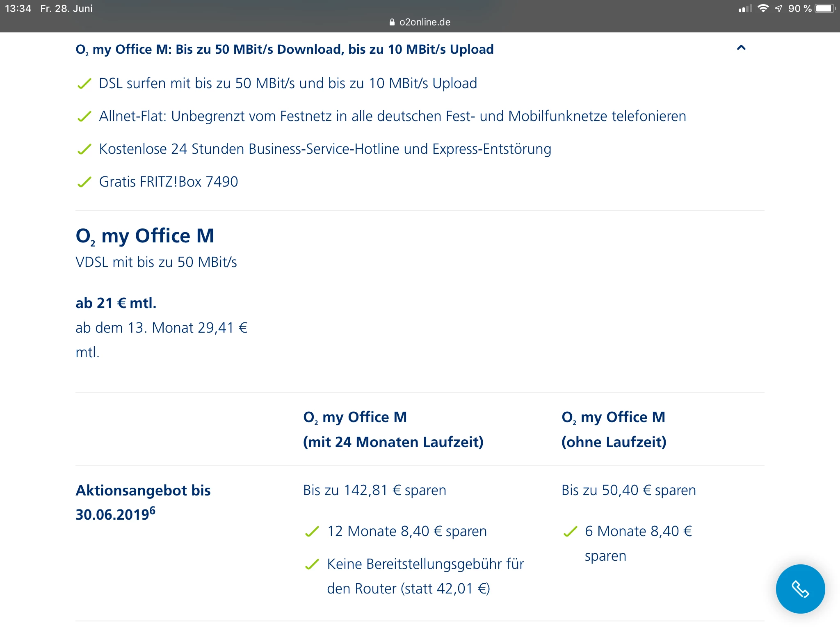Tap the '(mit 24 Monaten Laufzeit)' column header

click(x=393, y=442)
